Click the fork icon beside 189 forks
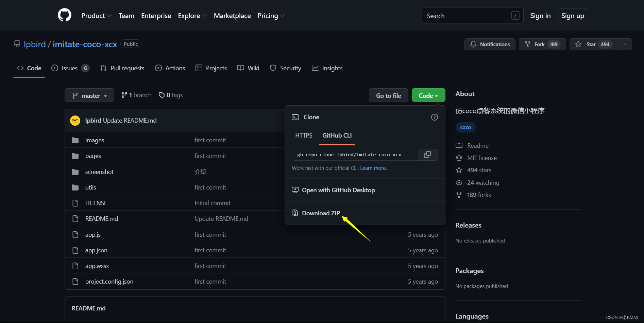 459,195
